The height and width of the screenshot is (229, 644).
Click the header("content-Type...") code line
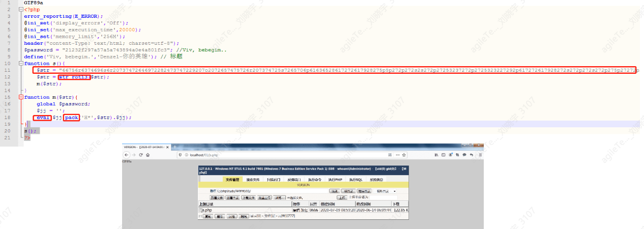[101, 43]
